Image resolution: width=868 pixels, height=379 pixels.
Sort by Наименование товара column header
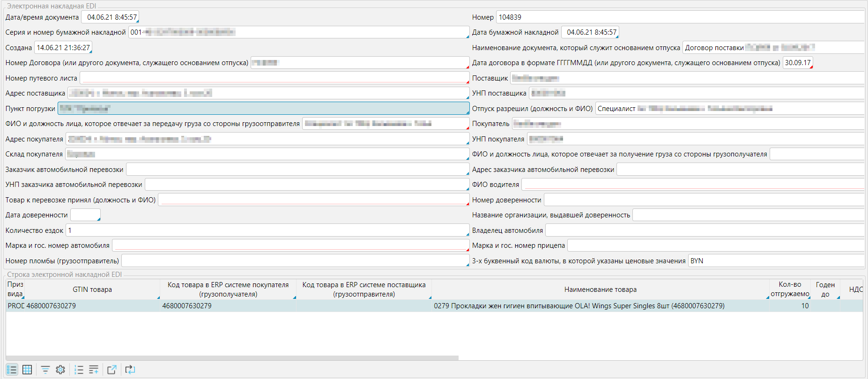pos(600,290)
